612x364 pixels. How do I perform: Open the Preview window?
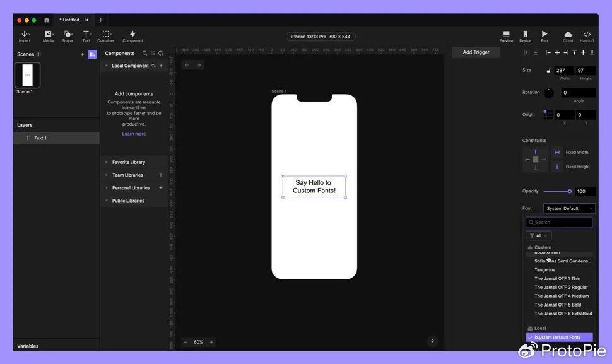point(506,37)
